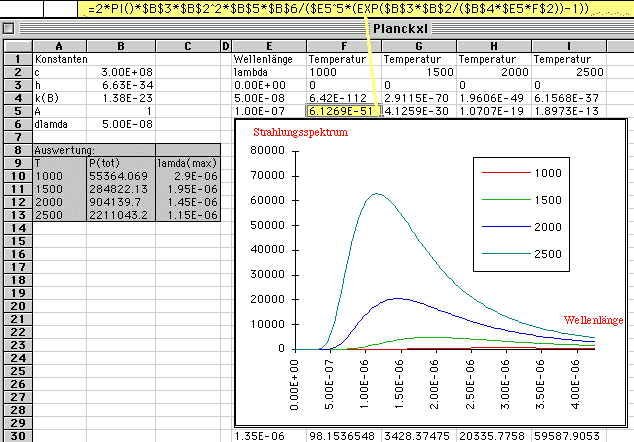Click cell with value 1.0707E-19
The image size is (634, 442).
coord(494,111)
